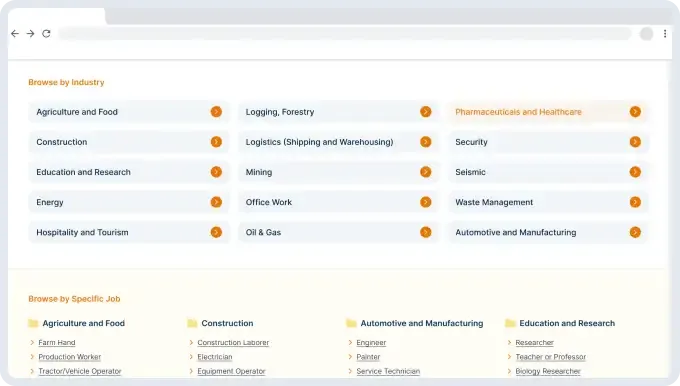Click the orange arrow beside Mining
The height and width of the screenshot is (386, 680).
[425, 172]
